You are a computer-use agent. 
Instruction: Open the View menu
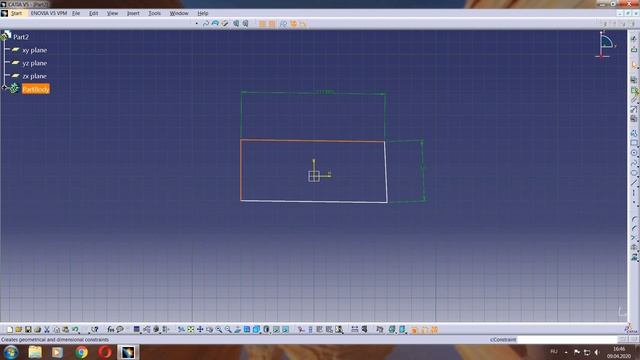coord(112,13)
